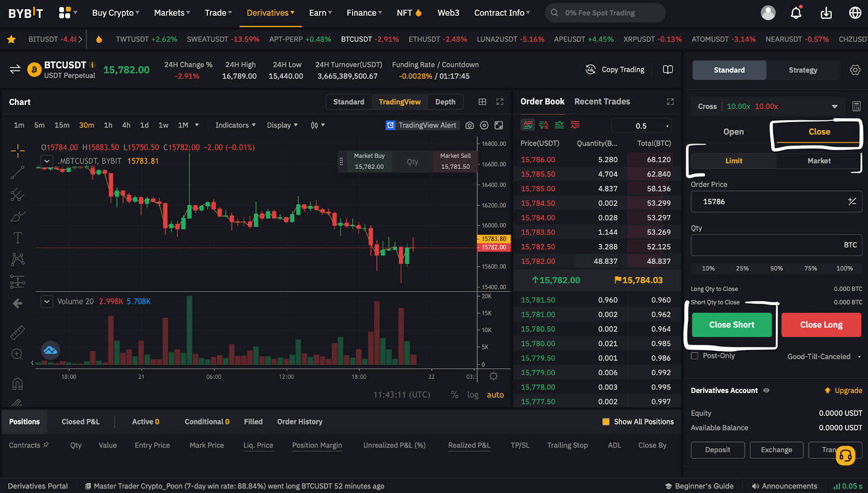Take a chart snapshot with camera icon

[x=470, y=125]
